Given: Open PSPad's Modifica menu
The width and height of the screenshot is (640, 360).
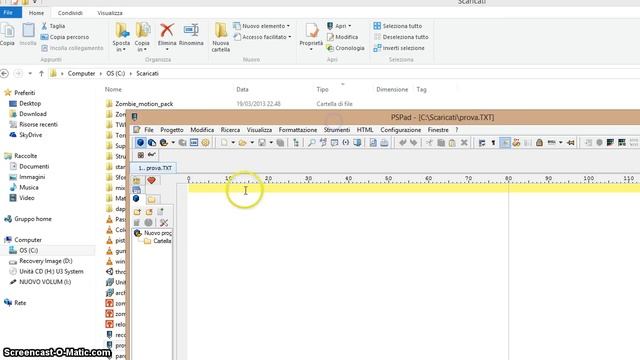Looking at the screenshot, I should (x=202, y=130).
